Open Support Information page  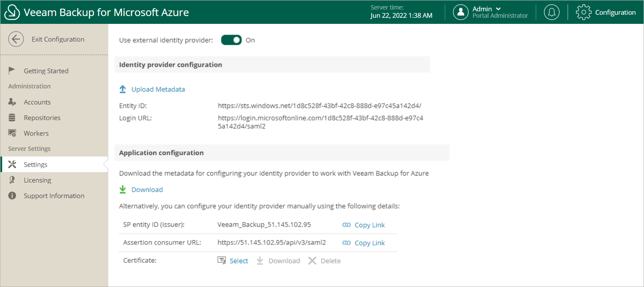point(54,196)
